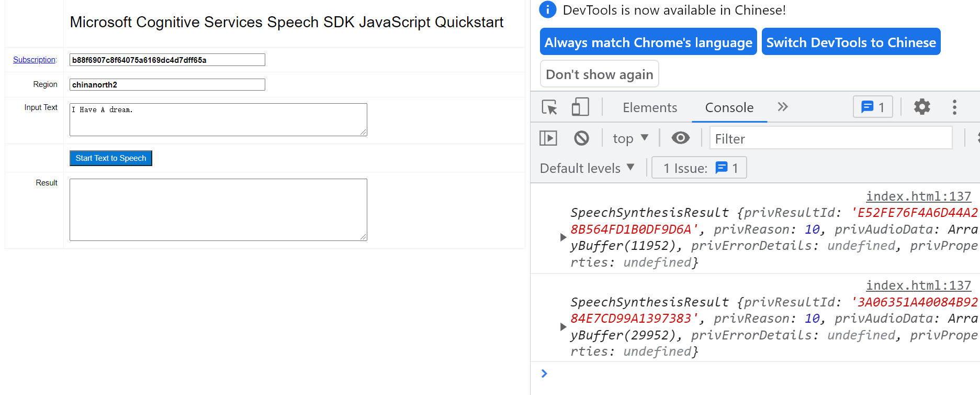Open second index.html:137 source link
The height and width of the screenshot is (395, 980).
coord(918,286)
